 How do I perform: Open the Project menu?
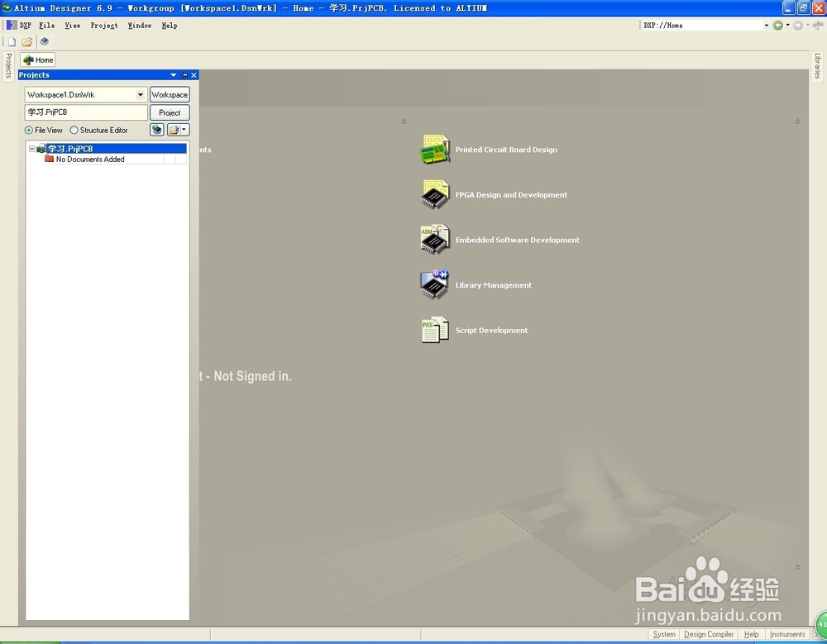click(104, 26)
